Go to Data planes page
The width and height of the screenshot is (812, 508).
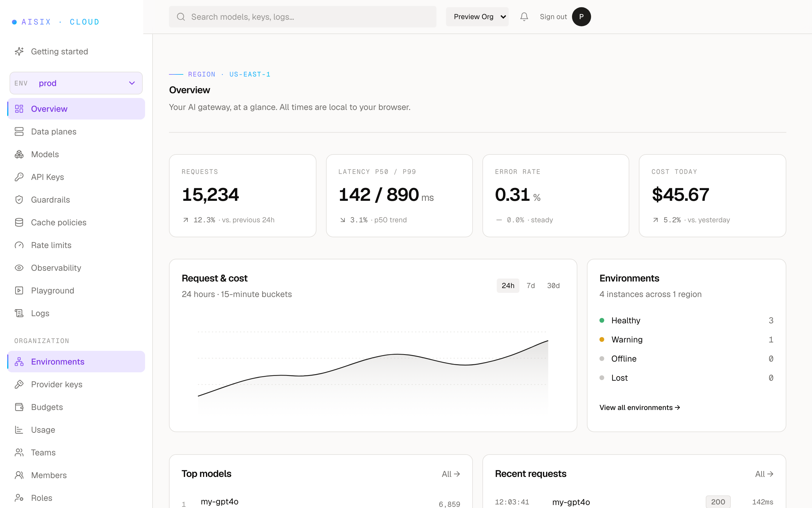(76, 131)
